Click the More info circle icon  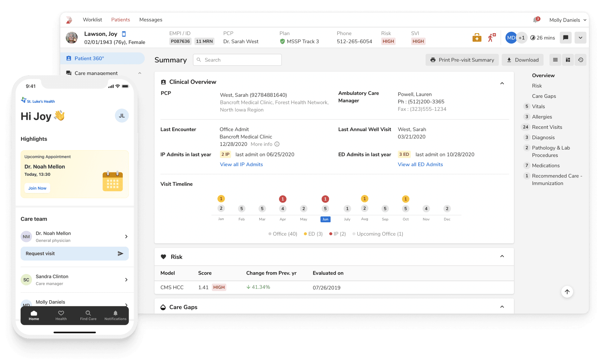pos(277,144)
